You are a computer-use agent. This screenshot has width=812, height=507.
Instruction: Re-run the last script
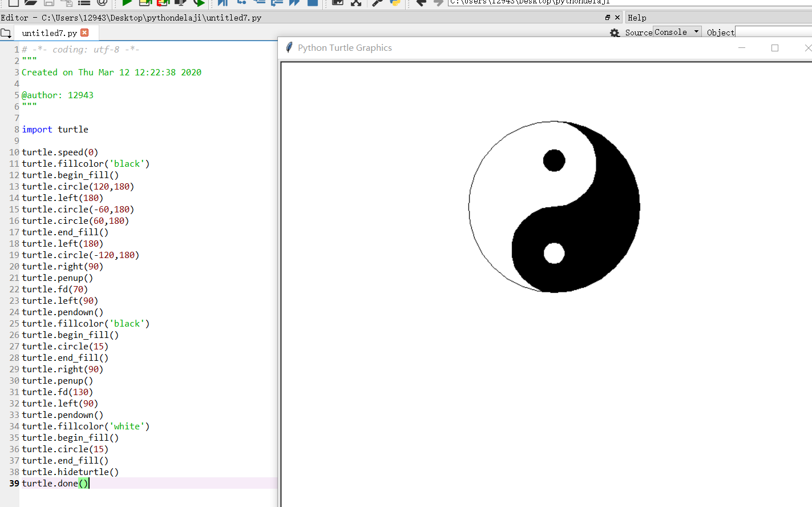tap(199, 3)
